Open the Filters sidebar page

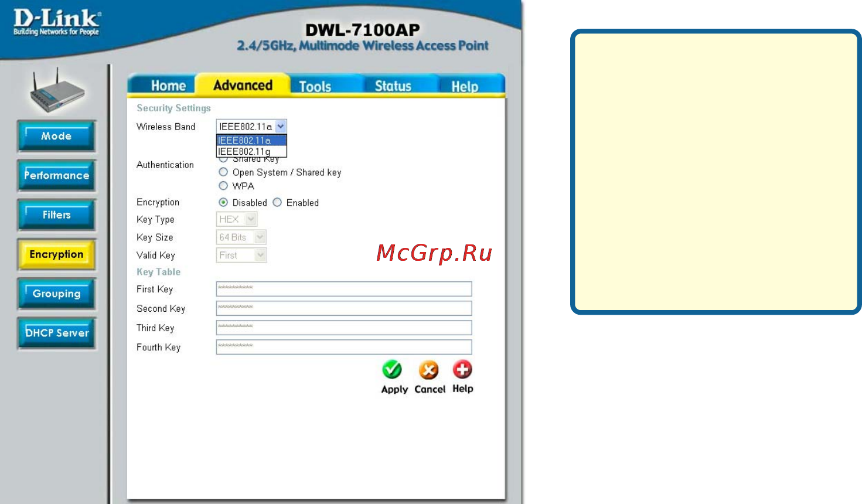(56, 214)
